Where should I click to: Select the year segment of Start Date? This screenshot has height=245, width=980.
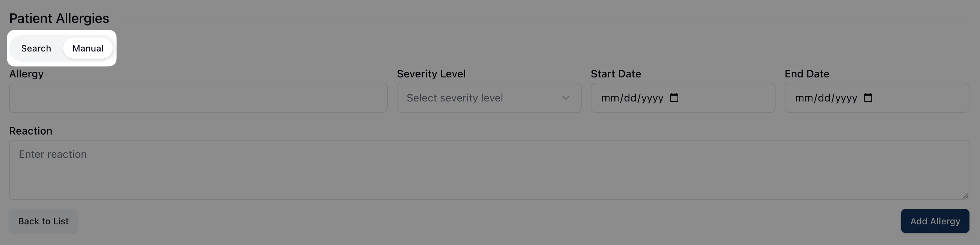pos(652,98)
